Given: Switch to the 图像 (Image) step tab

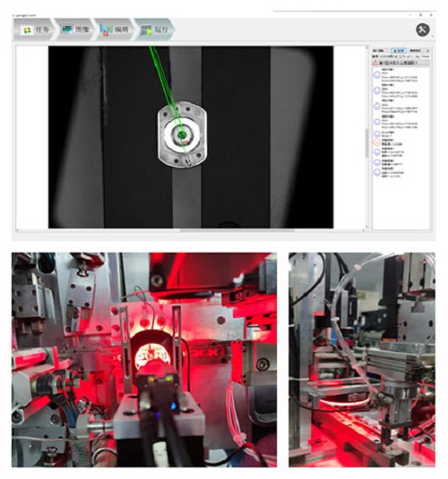Looking at the screenshot, I should [x=74, y=30].
